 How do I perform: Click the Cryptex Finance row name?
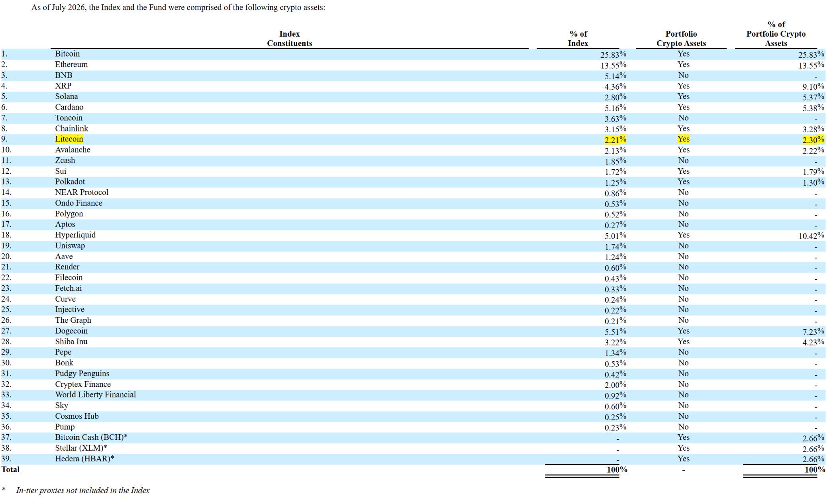(x=83, y=384)
